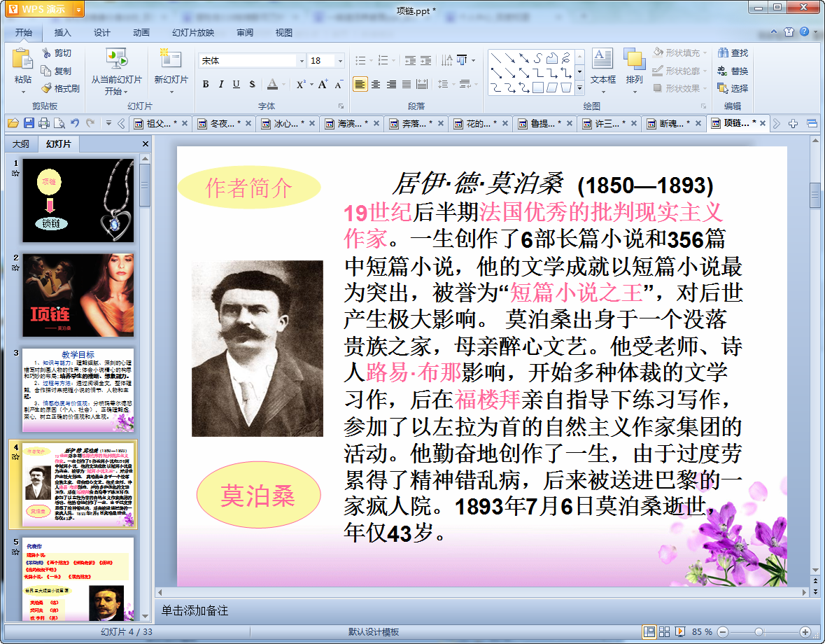Click the zoom in plus button
This screenshot has width=825, height=644.
tap(805, 632)
